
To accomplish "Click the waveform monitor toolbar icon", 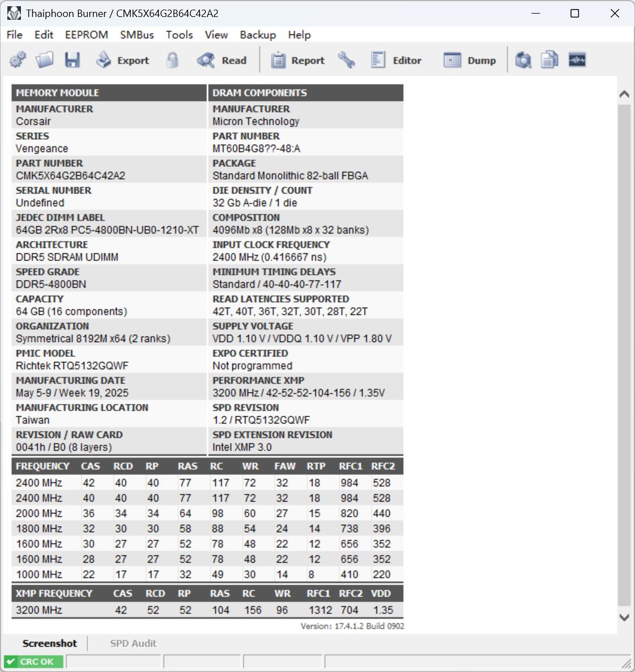I will point(577,60).
